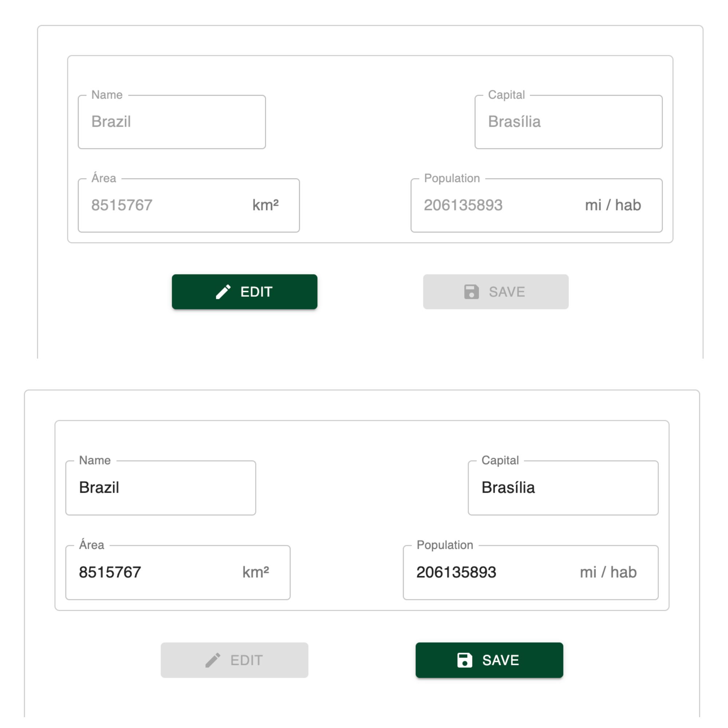Click the read-only Capital field showing Brasília
The width and height of the screenshot is (728, 728).
569,122
